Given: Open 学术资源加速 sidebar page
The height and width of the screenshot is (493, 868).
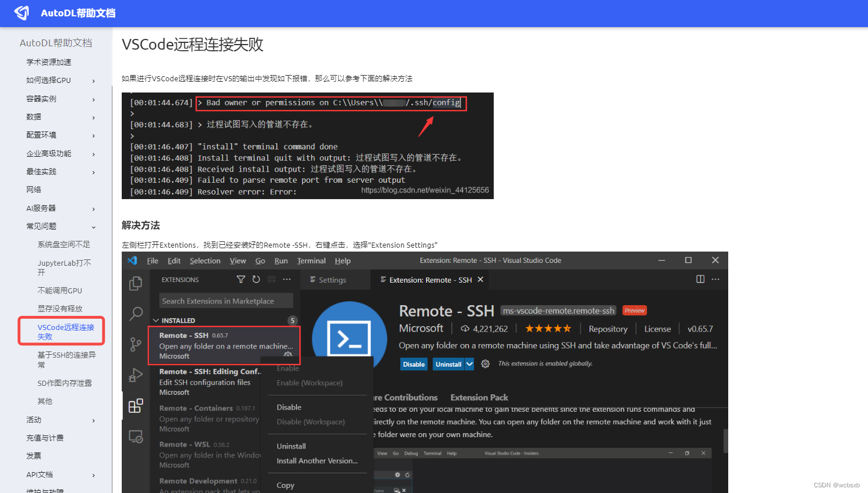Looking at the screenshot, I should [x=49, y=62].
